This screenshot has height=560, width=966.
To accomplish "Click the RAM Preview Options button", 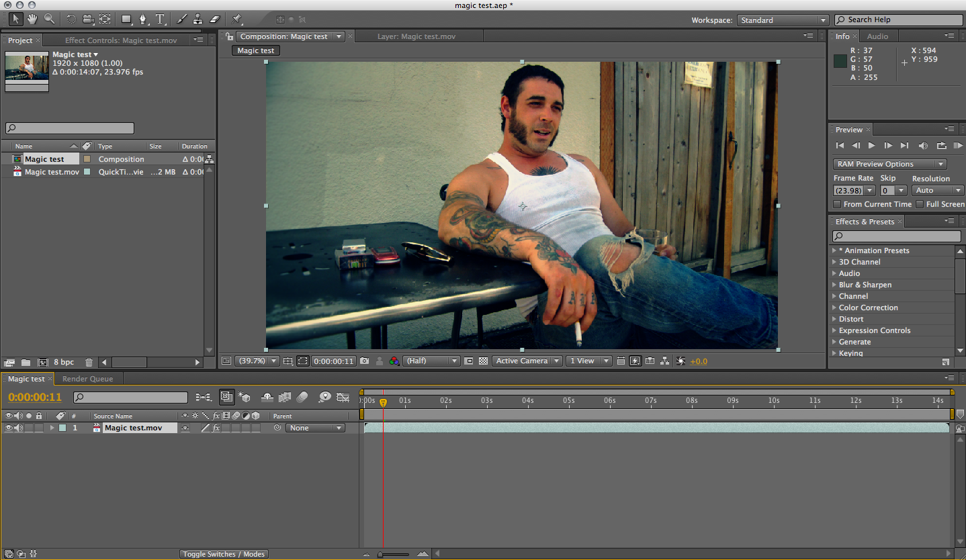I will 890,164.
